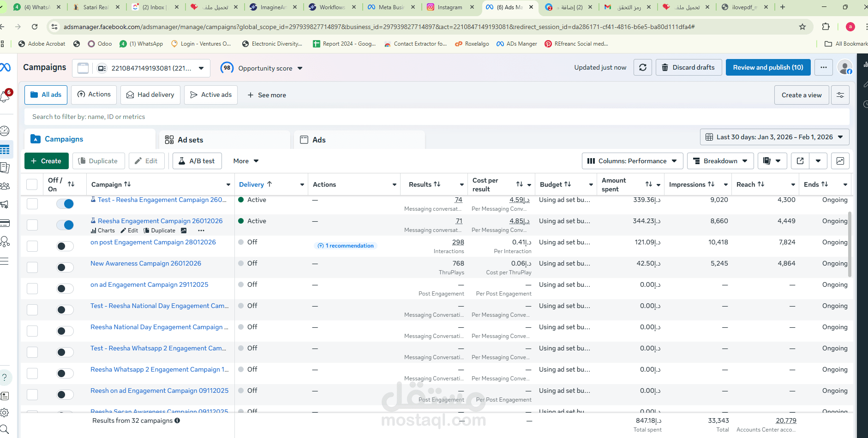This screenshot has width=868, height=438.
Task: Click the 1 recommendation badge
Action: (x=346, y=246)
